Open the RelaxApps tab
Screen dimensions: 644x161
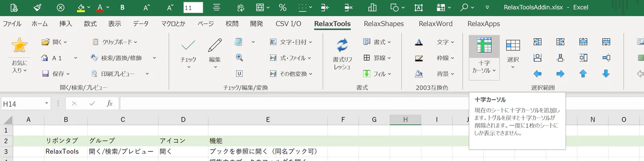click(483, 24)
